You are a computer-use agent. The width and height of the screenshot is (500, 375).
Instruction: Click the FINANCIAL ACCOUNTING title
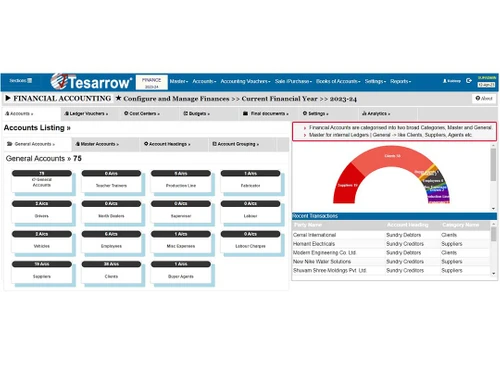point(62,98)
